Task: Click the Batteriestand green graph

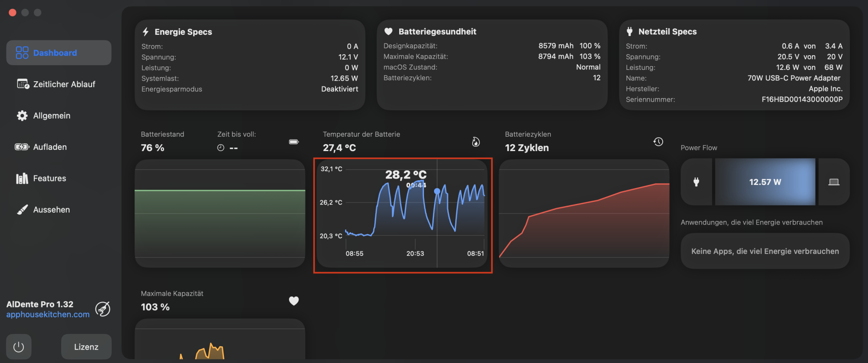Action: (220, 213)
